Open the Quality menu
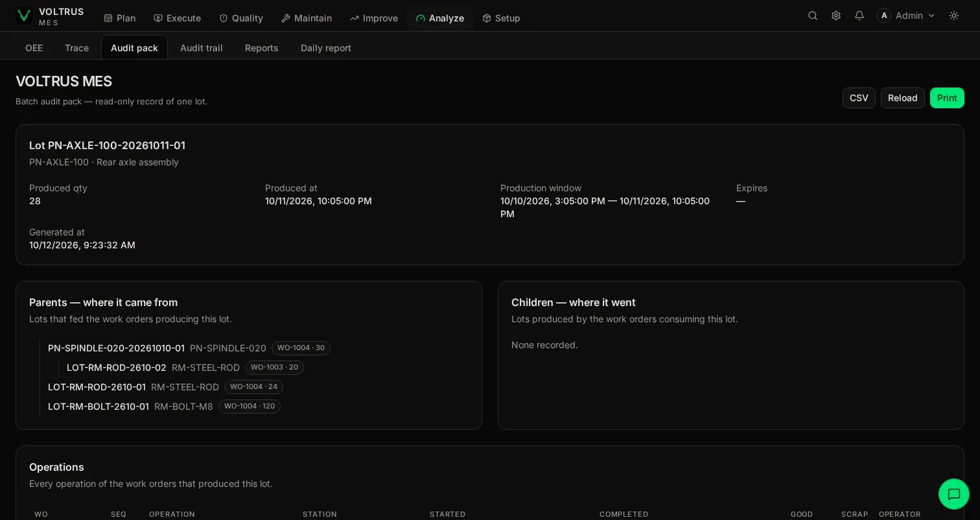980x520 pixels. pyautogui.click(x=241, y=18)
